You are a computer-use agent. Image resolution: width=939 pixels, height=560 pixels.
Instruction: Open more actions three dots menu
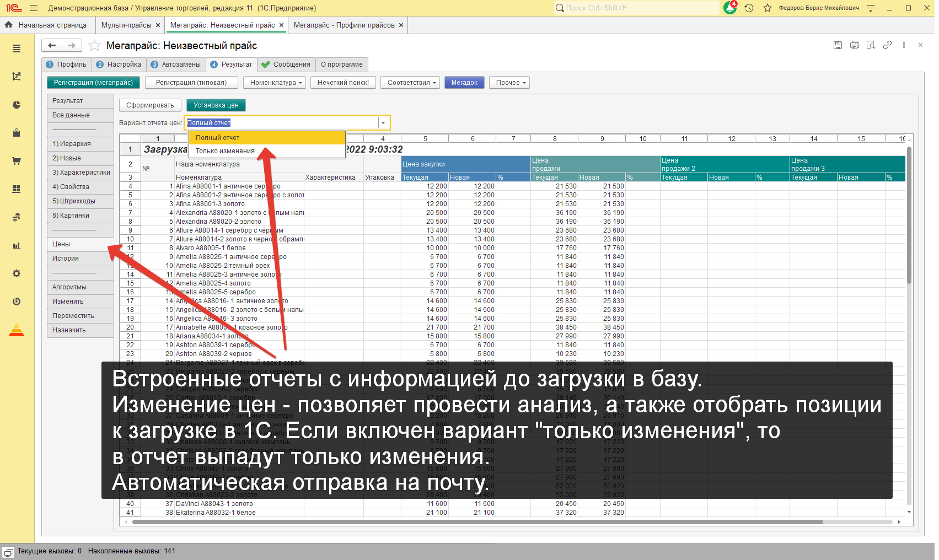(904, 45)
